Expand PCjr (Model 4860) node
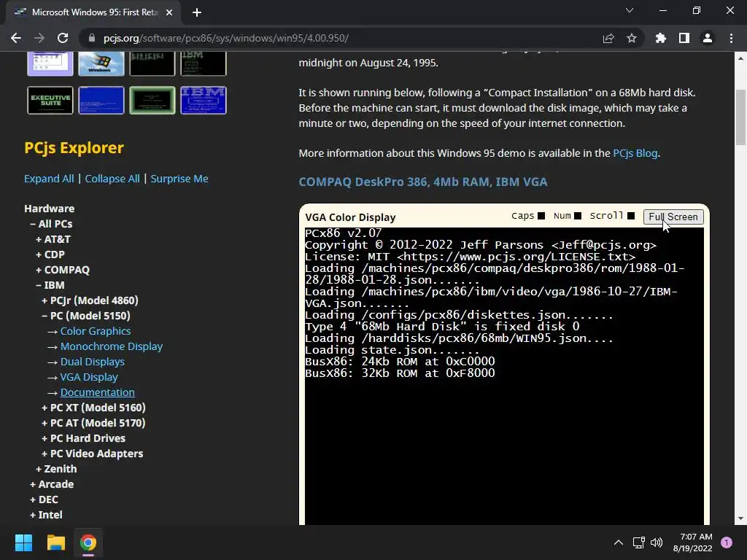Screen dimensions: 747x560 point(90,300)
